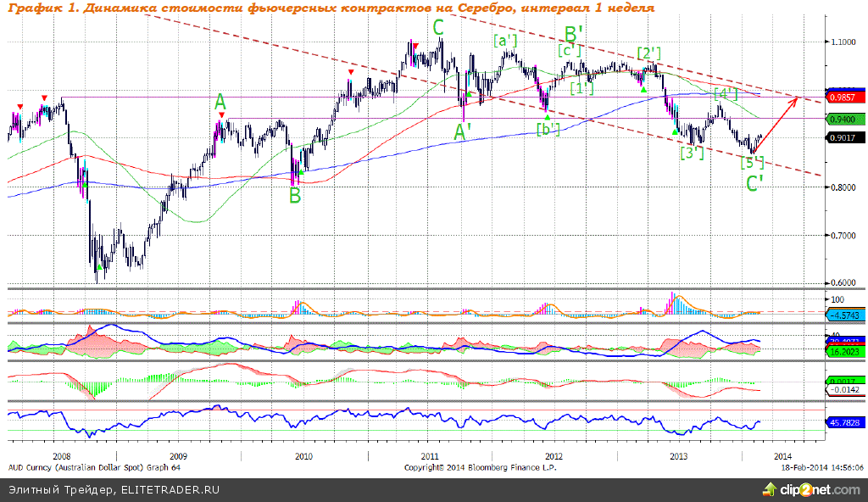Select the [2'] sub-wave marker
868x502 pixels.
coord(648,53)
